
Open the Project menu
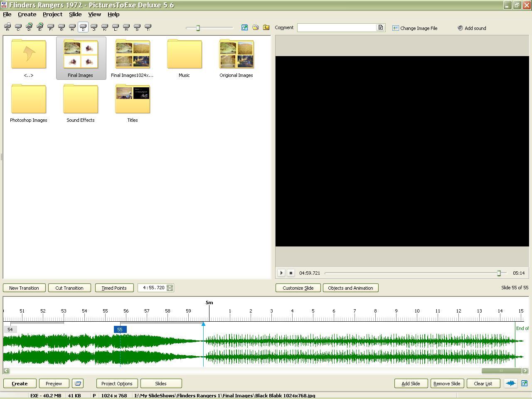(x=52, y=14)
